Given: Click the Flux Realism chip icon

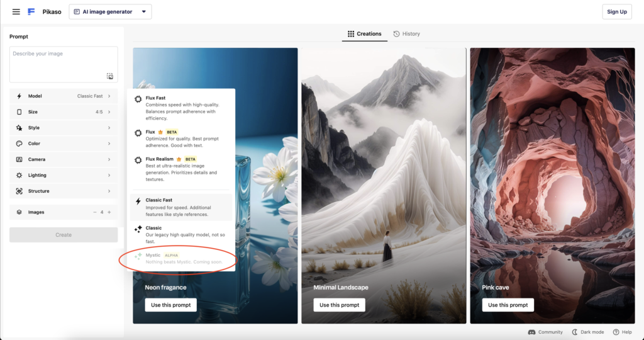Looking at the screenshot, I should (x=138, y=160).
